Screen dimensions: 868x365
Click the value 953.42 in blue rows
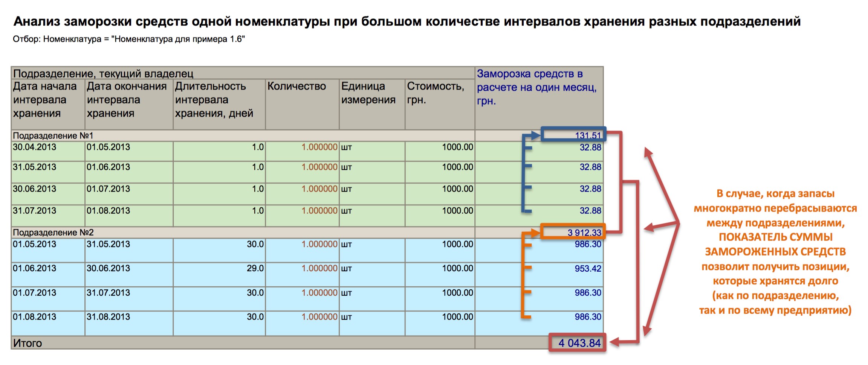(588, 269)
